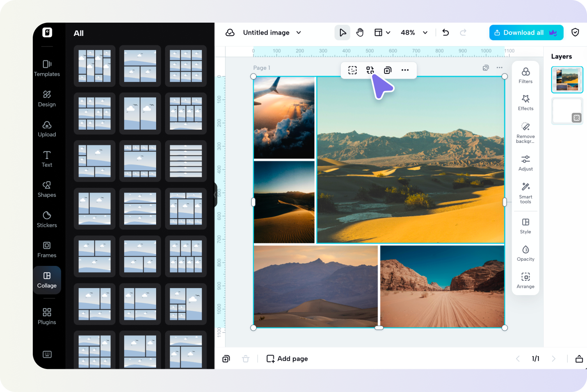
Task: Click the Page 1 duplicate page icon
Action: click(486, 68)
